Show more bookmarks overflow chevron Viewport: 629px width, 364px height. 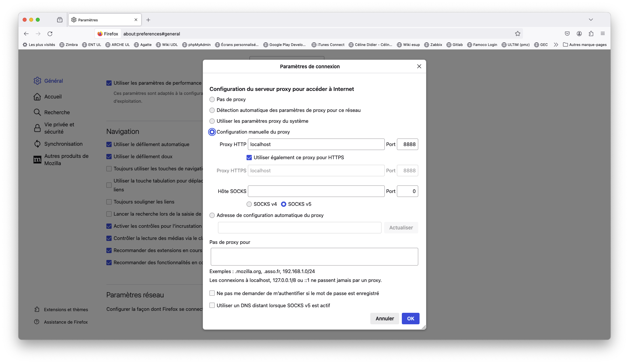point(556,45)
